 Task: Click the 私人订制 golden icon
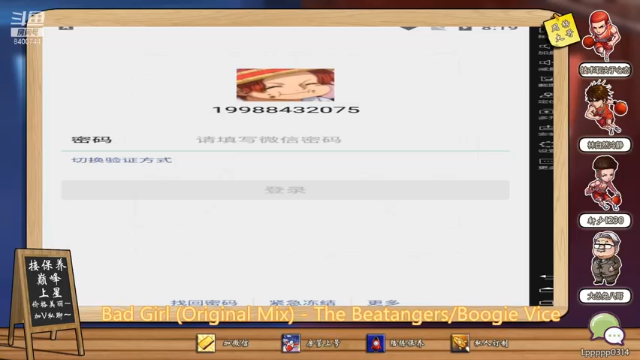pyautogui.click(x=460, y=343)
